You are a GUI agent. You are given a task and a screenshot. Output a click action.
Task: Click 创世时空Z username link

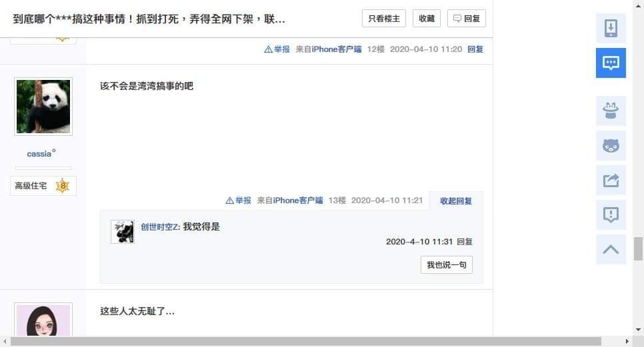[160, 227]
